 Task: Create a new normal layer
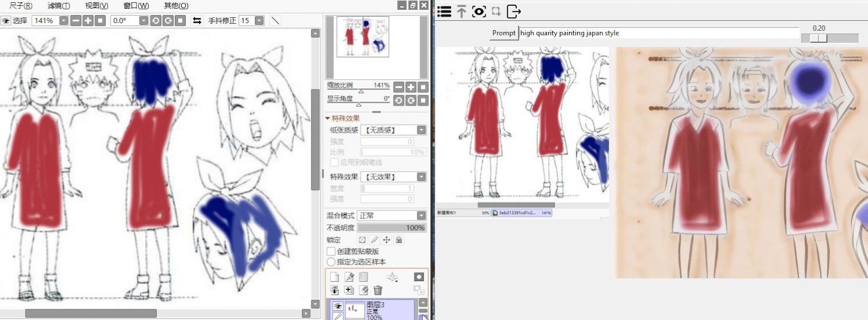(334, 278)
